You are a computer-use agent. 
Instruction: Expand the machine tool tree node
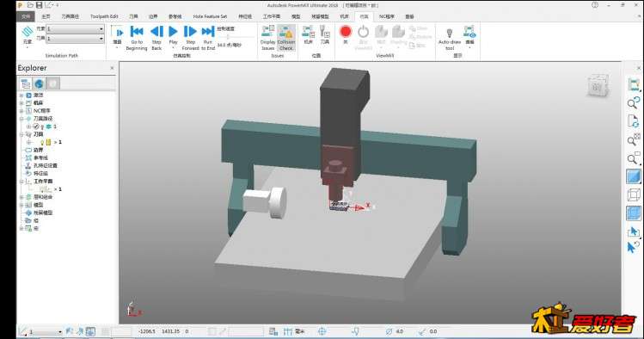click(x=21, y=102)
